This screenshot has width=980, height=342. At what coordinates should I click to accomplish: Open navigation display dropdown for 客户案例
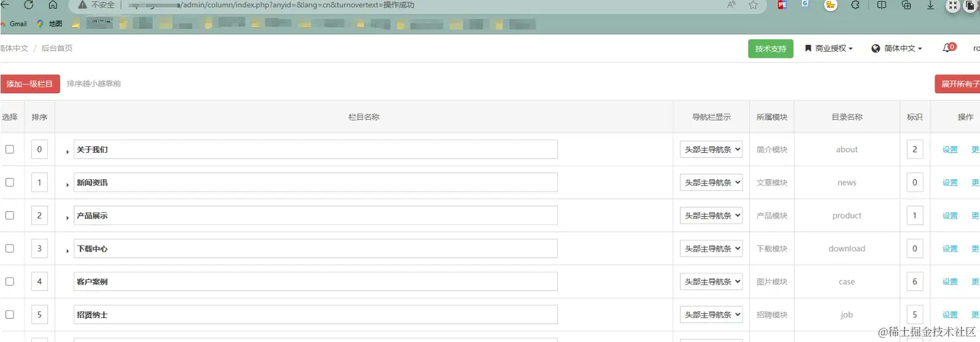(x=711, y=282)
